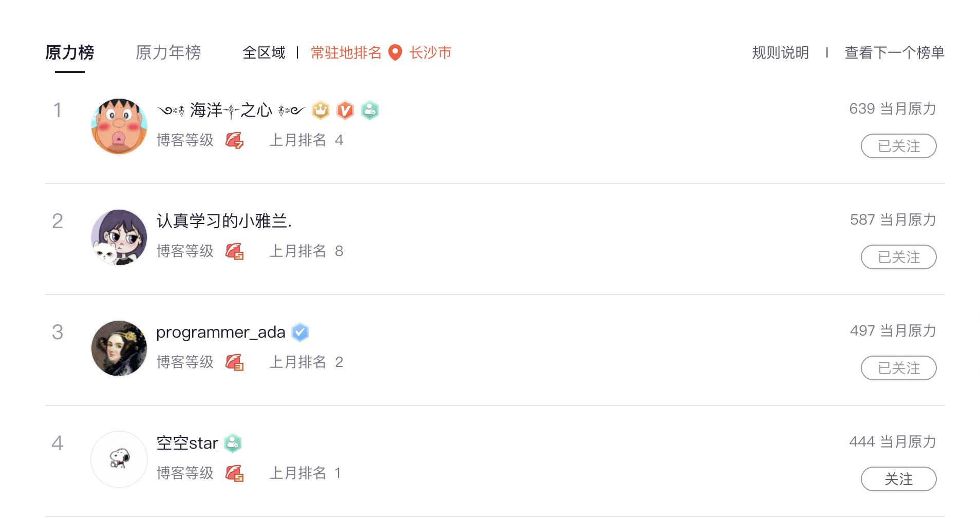Click the gold crown badge on rank 1 user
Viewport: 980px width, 518px height.
[x=321, y=110]
